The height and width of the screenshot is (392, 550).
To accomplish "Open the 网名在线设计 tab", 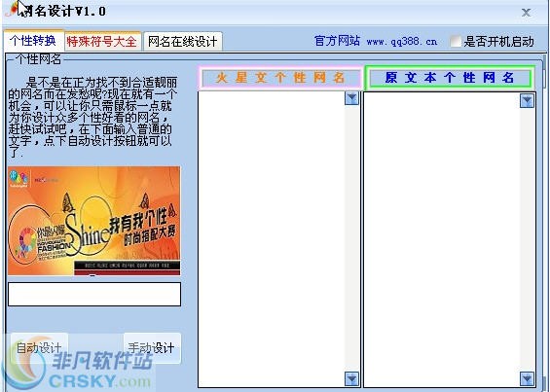I will (183, 42).
